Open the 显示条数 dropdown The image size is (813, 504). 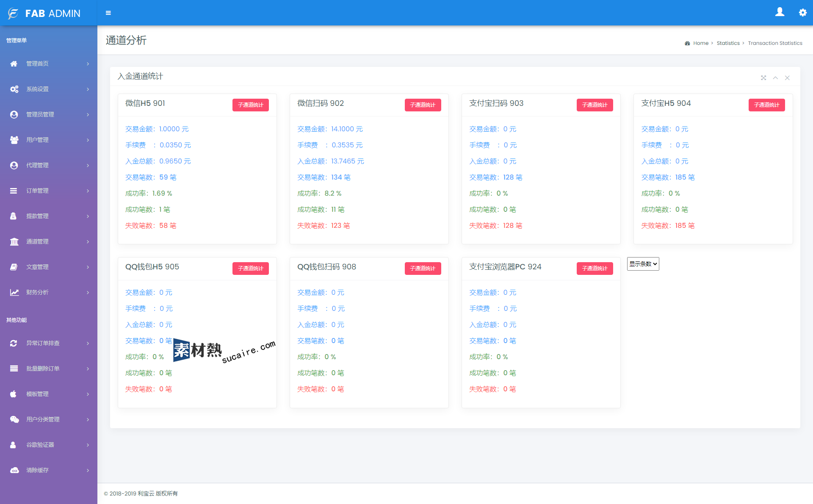pyautogui.click(x=643, y=264)
